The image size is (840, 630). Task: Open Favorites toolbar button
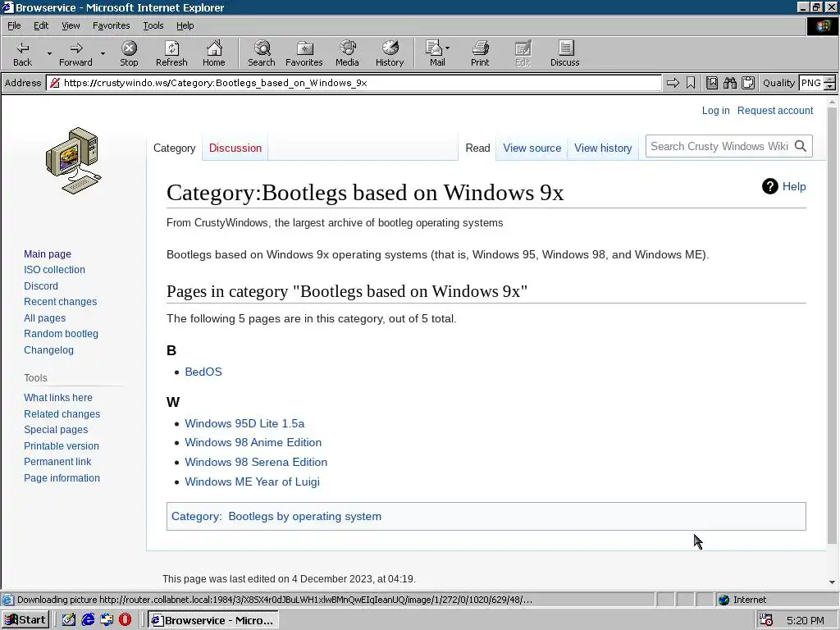click(304, 53)
